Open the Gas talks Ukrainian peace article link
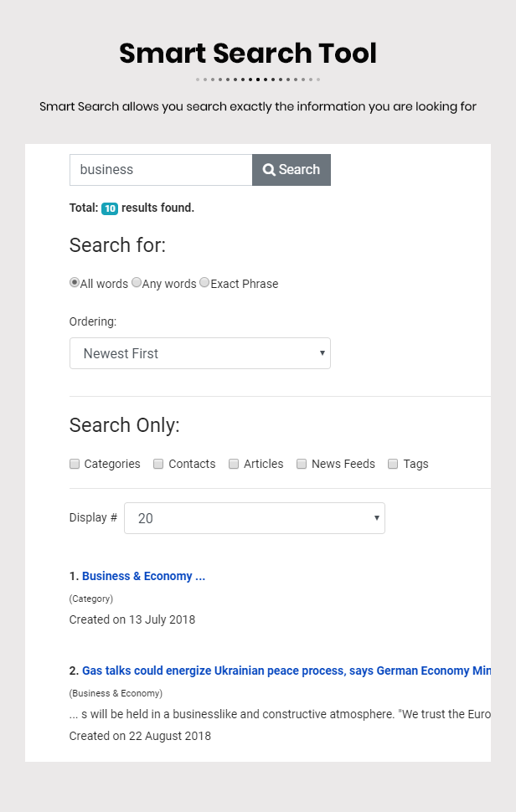This screenshot has width=516, height=812. 286,671
